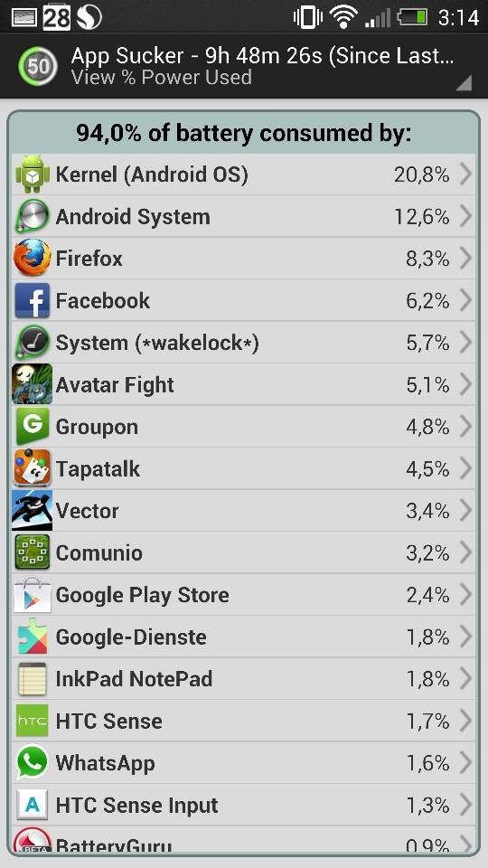Tap the Avatar Fight game icon

click(33, 384)
